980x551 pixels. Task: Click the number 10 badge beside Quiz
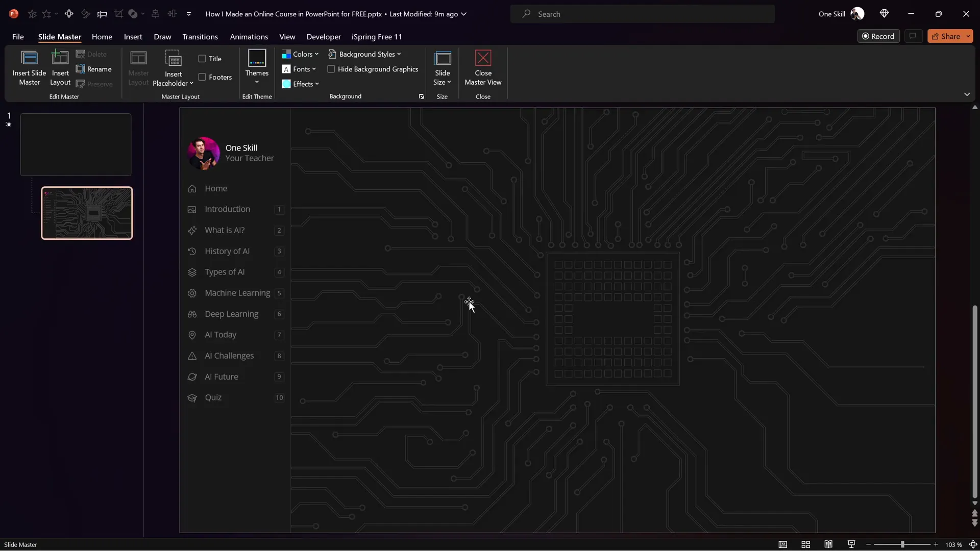[x=279, y=398]
